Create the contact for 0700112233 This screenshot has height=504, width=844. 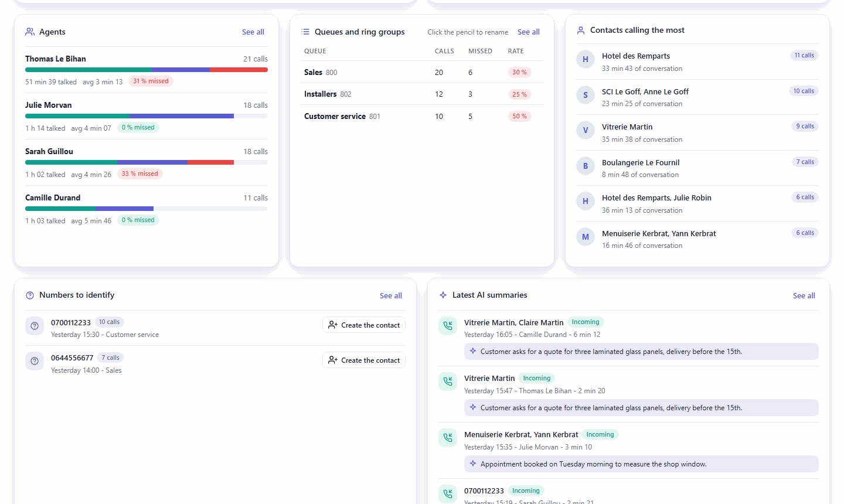pos(364,325)
